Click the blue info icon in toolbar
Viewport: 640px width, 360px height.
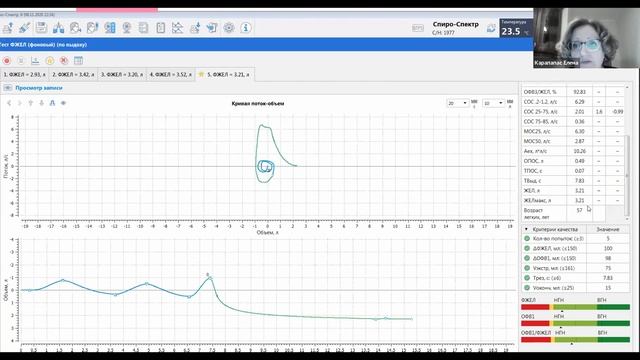coord(246,28)
